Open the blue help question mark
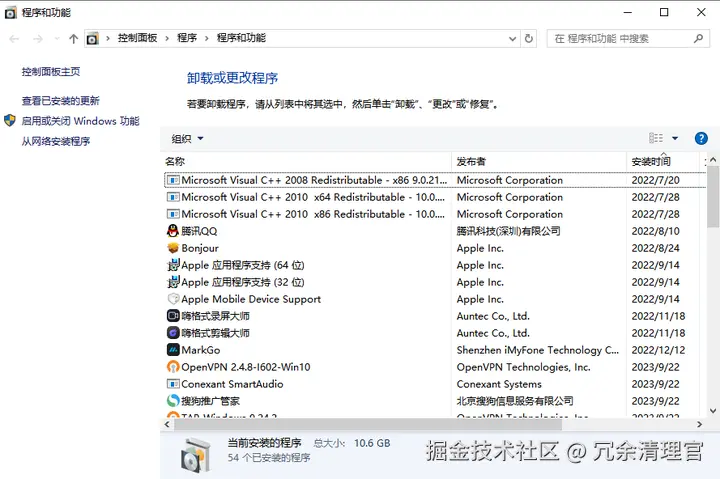Viewport: 720px width, 479px height. pos(701,138)
